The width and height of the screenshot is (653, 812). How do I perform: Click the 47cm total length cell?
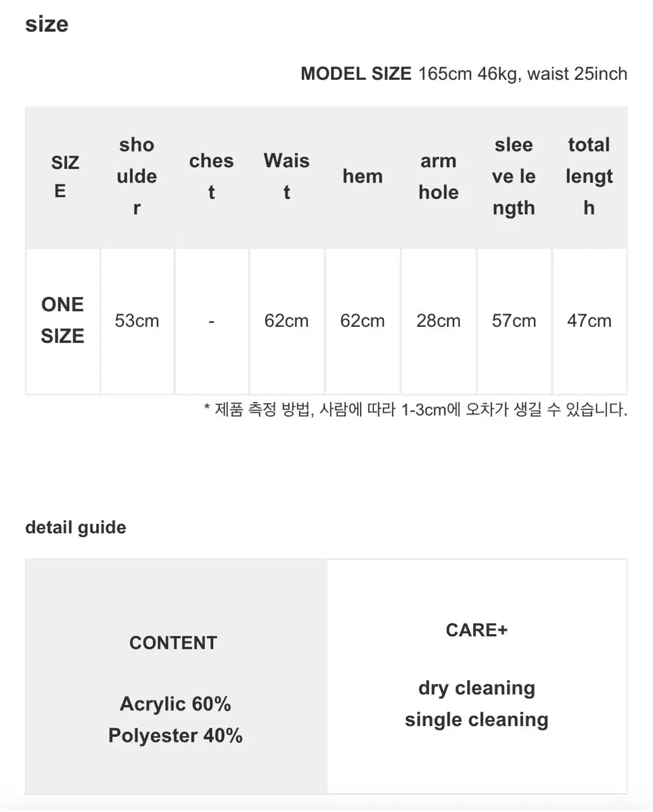[589, 321]
